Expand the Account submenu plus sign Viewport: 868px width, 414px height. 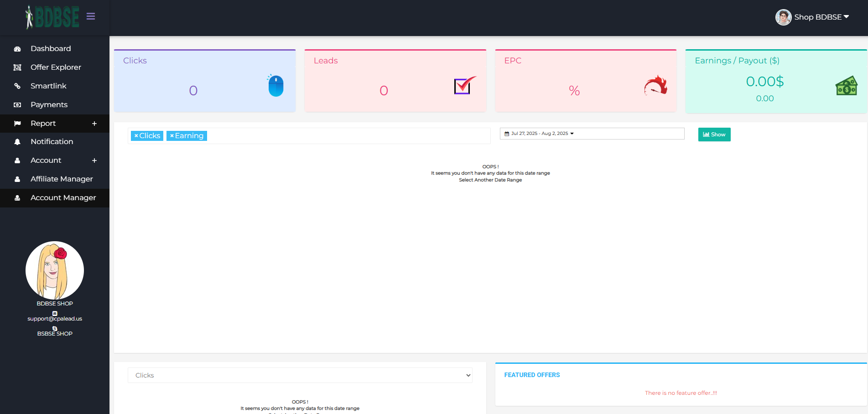coord(94,160)
